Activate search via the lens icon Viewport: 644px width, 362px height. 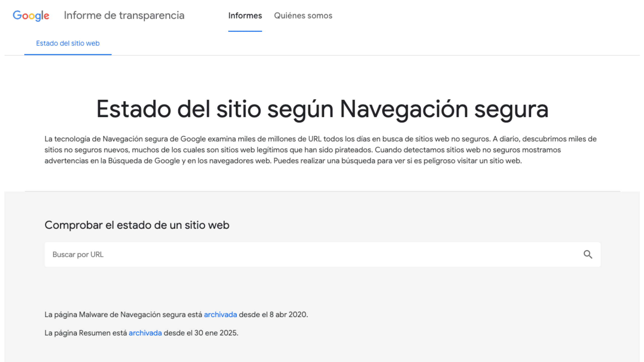588,254
